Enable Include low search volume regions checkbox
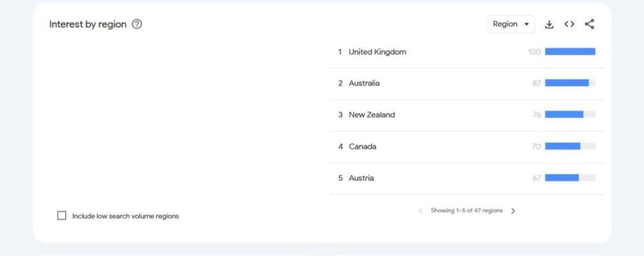 coord(62,216)
